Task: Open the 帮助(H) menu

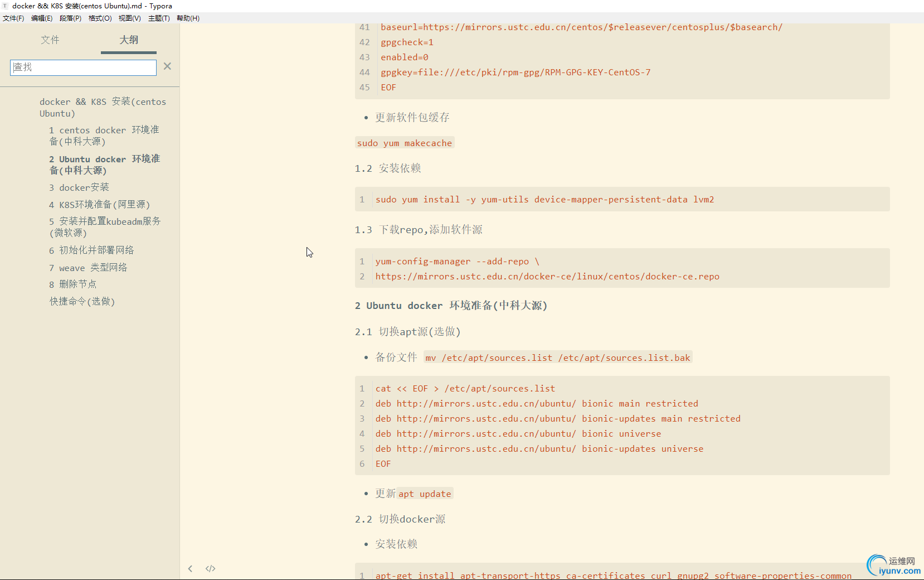Action: click(x=188, y=18)
